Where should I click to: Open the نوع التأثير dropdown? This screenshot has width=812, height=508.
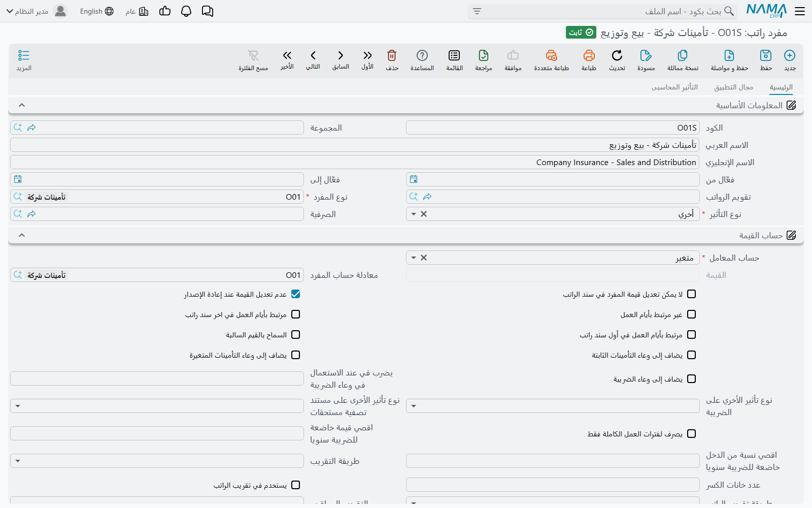(414, 214)
